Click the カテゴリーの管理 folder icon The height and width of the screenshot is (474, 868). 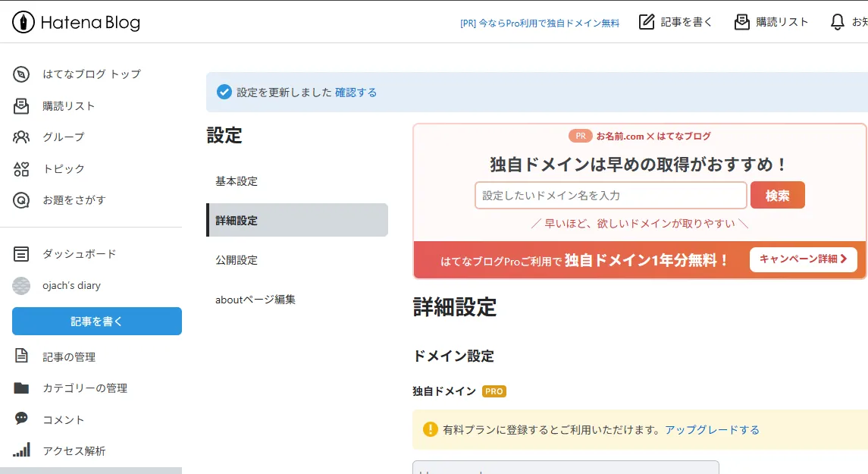point(21,388)
